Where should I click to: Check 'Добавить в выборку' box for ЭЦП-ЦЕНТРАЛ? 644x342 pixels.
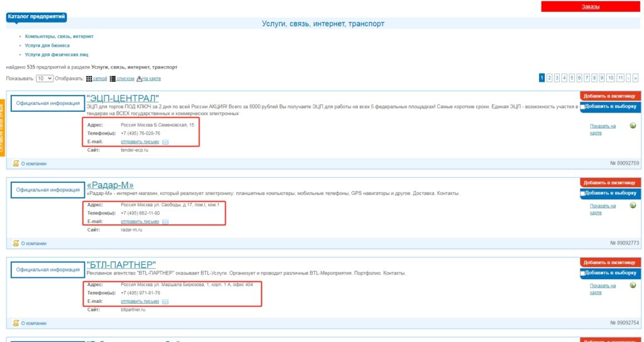click(x=584, y=108)
